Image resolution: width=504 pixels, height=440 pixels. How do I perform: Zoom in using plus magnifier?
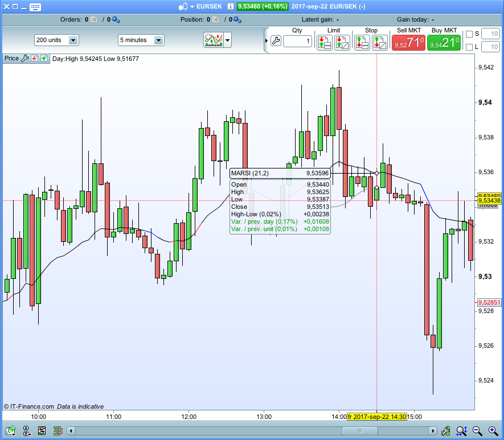pyautogui.click(x=493, y=431)
